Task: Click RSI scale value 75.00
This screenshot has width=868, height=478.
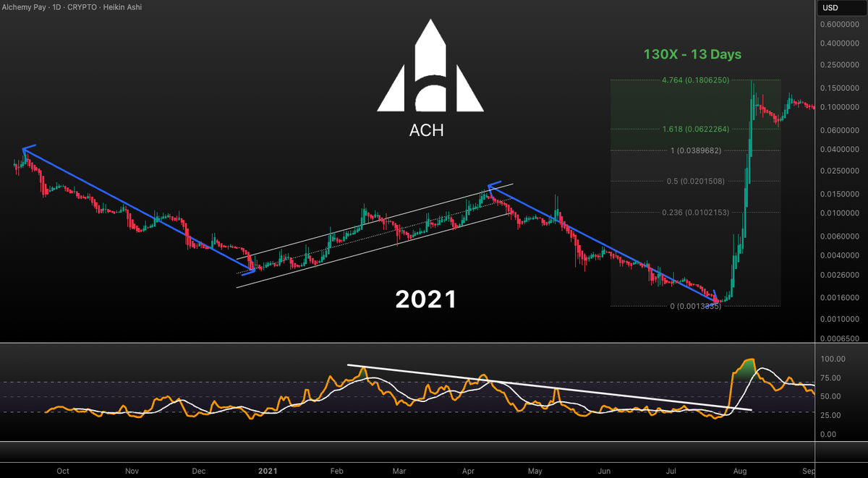Action: click(x=831, y=378)
